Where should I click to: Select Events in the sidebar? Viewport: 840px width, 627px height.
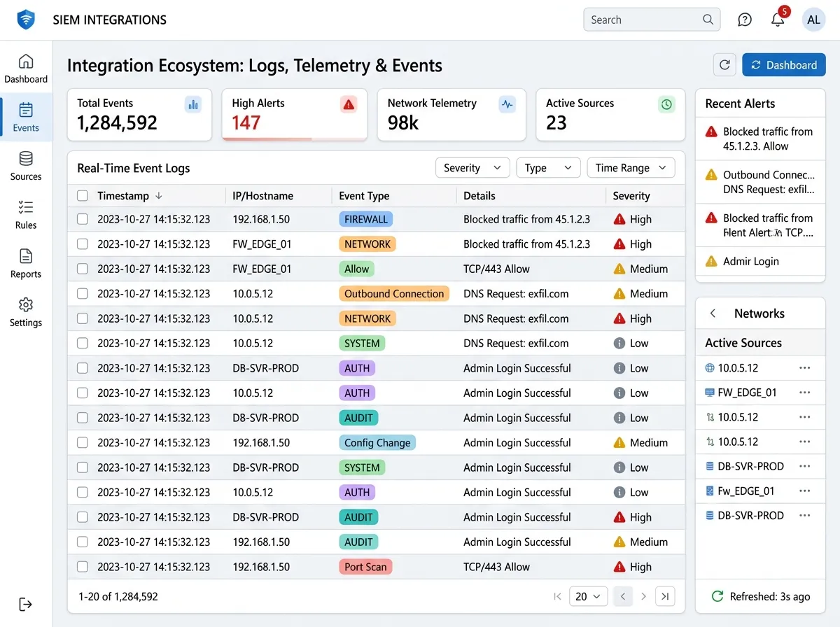pos(26,118)
